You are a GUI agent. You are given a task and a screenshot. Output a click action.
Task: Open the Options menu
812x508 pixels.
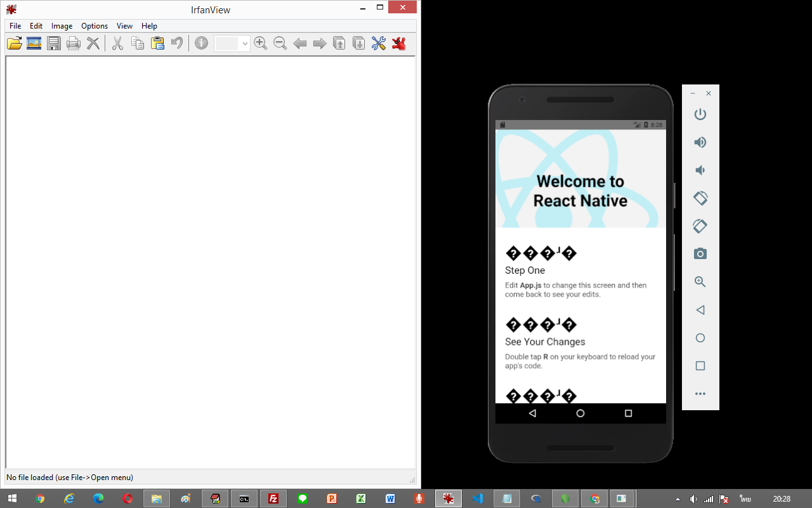(95, 26)
